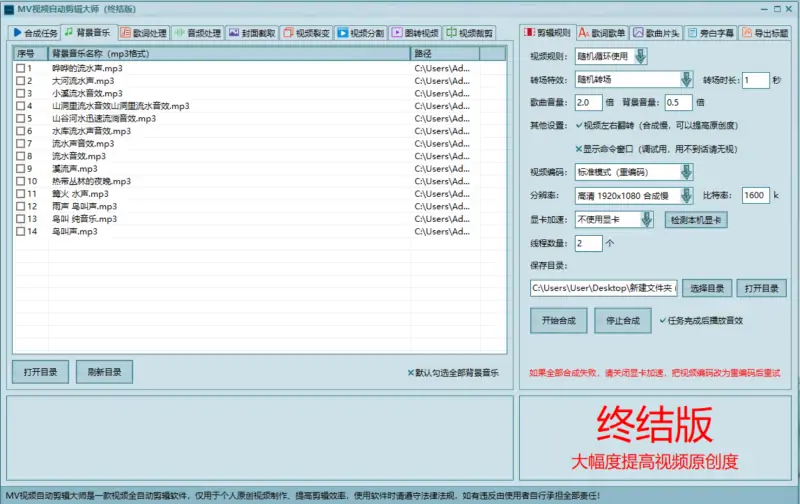Expand the 转场特效 dropdown list
This screenshot has height=504, width=800.
click(686, 79)
